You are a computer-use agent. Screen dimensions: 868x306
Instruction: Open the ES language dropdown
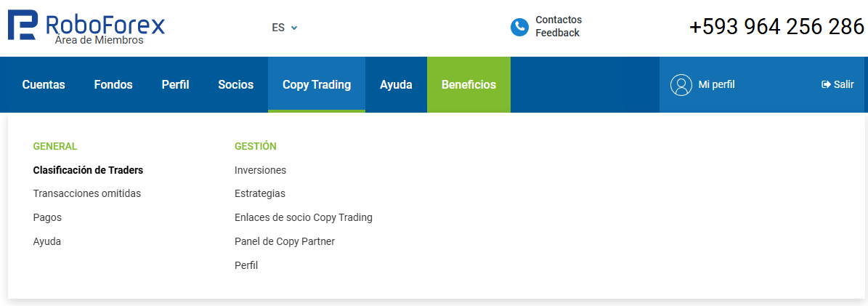tap(285, 27)
